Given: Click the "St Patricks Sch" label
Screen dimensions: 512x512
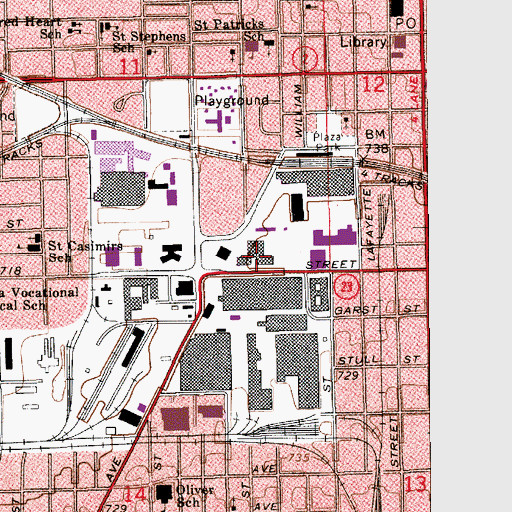Looking at the screenshot, I should point(229,30).
